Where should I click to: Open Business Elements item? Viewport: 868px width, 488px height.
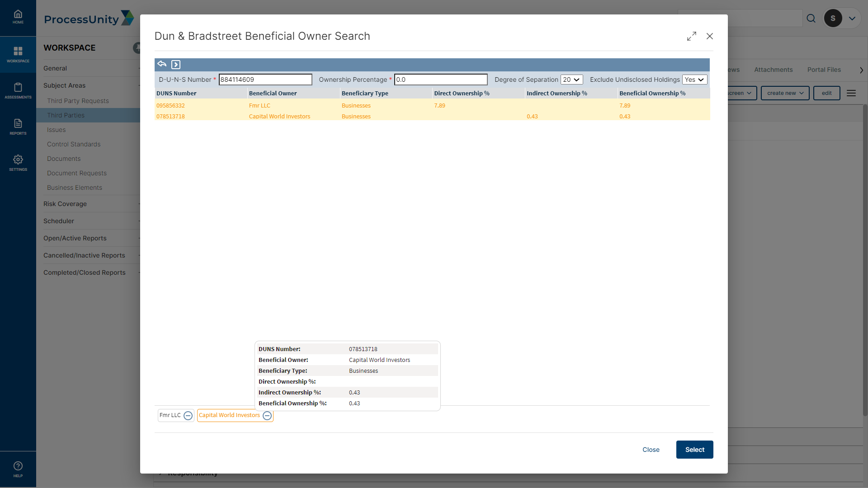click(75, 188)
